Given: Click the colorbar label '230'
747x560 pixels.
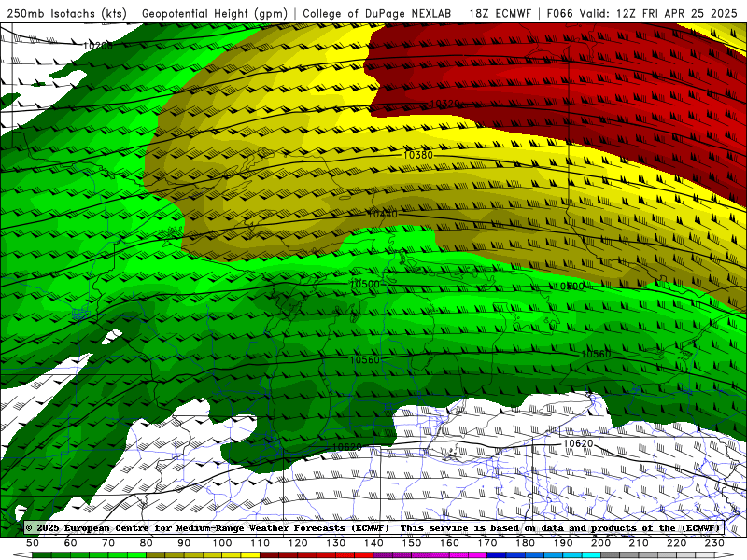Looking at the screenshot, I should pyautogui.click(x=714, y=543).
